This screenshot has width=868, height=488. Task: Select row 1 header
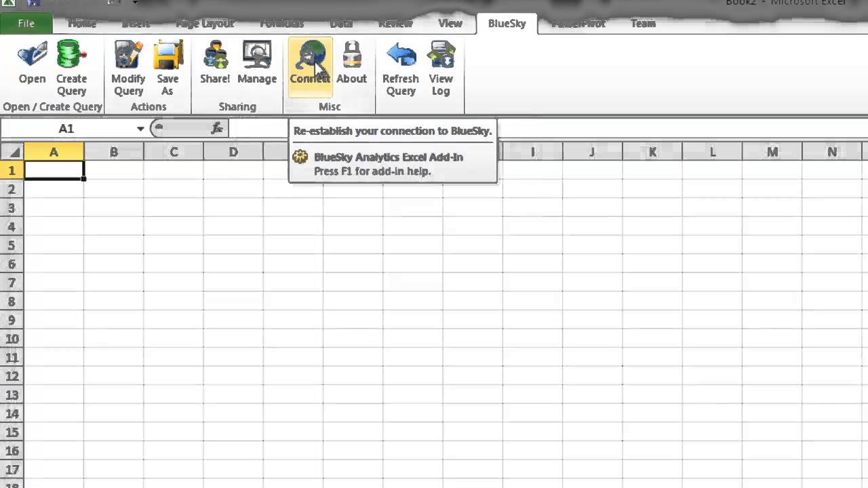(12, 170)
